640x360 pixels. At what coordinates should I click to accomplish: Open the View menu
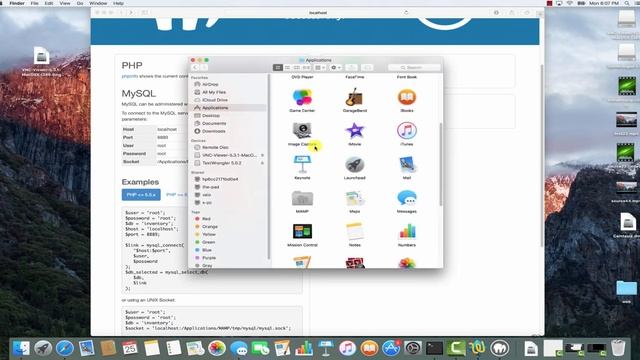(65, 3)
